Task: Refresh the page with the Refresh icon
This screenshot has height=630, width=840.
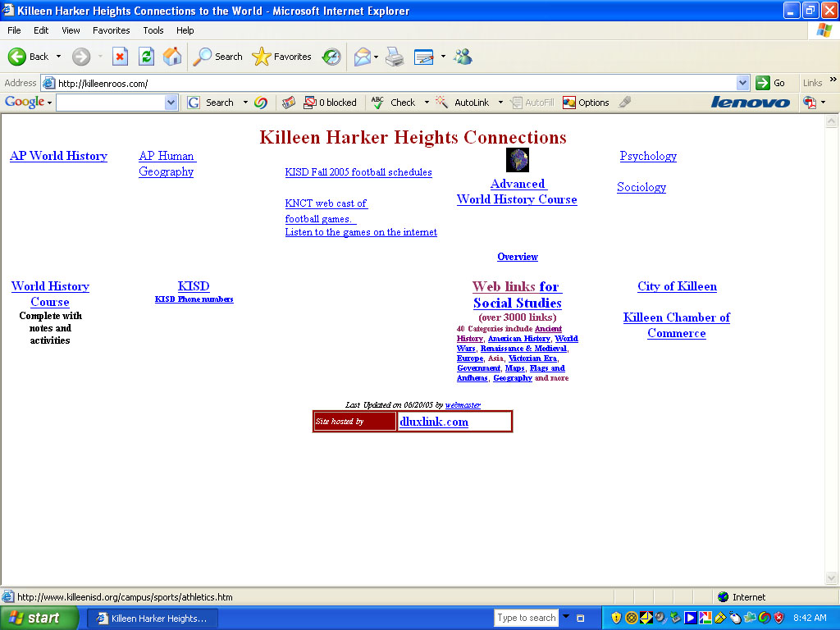Action: pyautogui.click(x=146, y=57)
